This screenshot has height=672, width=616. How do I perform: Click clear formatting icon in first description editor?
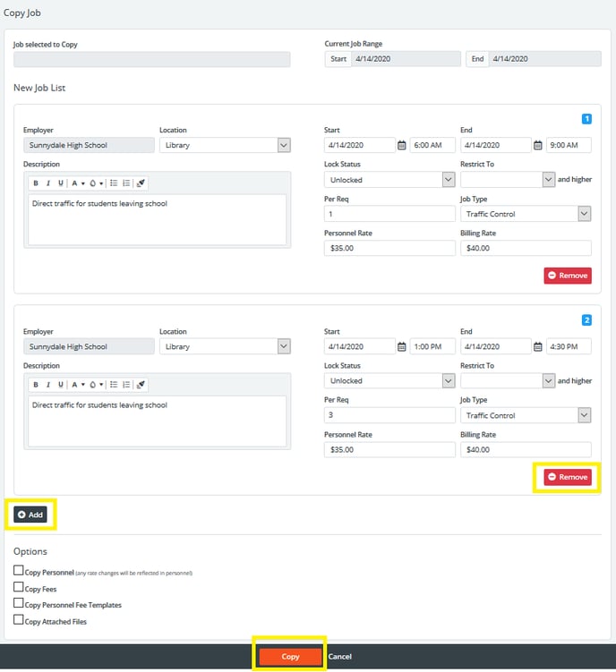click(141, 183)
